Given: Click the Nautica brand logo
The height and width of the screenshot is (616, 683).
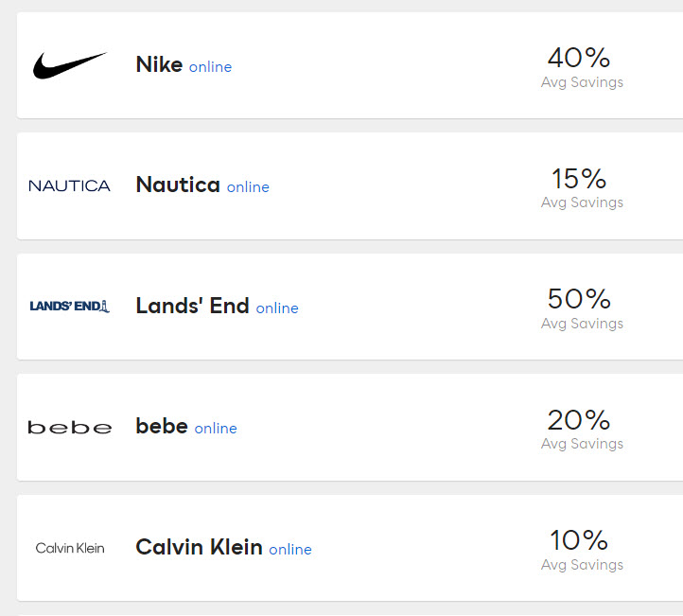Looking at the screenshot, I should click(69, 185).
